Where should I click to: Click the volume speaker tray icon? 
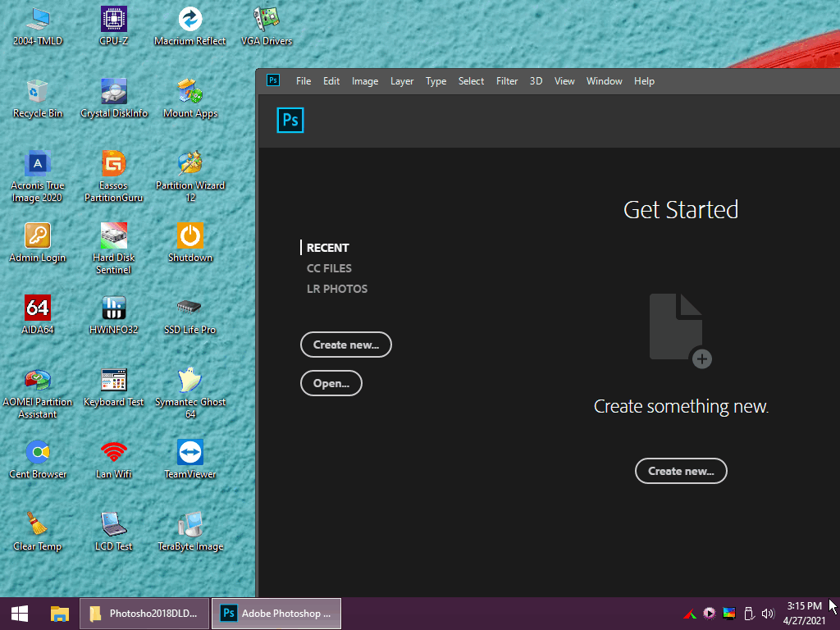click(768, 614)
